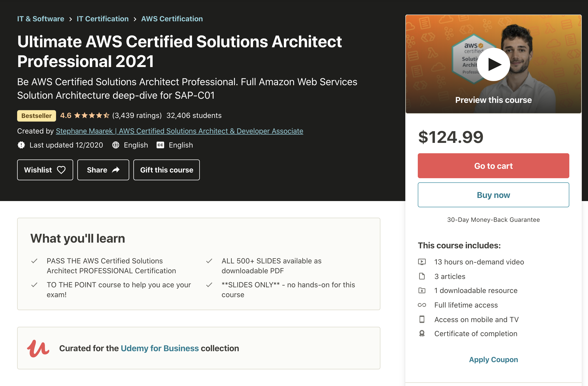Click '13 hours on-demand video' text
588x386 pixels.
[x=479, y=262]
